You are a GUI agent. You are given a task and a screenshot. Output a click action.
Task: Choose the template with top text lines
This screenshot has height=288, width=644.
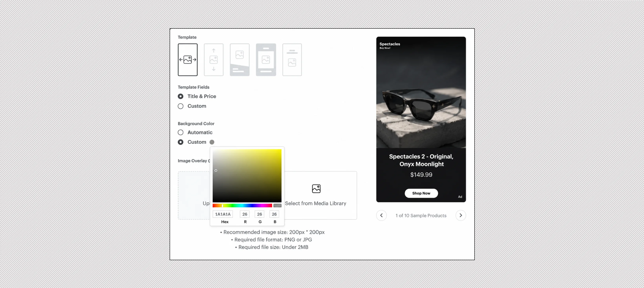292,60
